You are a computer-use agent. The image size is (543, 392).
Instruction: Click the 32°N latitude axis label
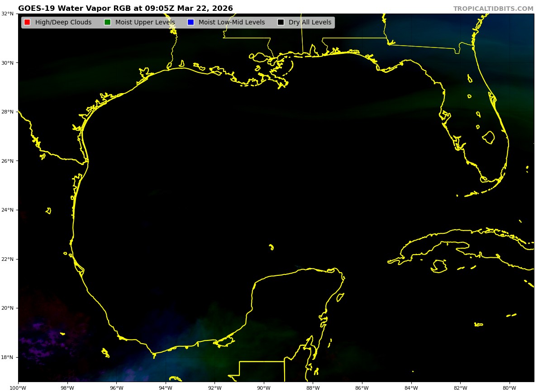tap(8, 14)
